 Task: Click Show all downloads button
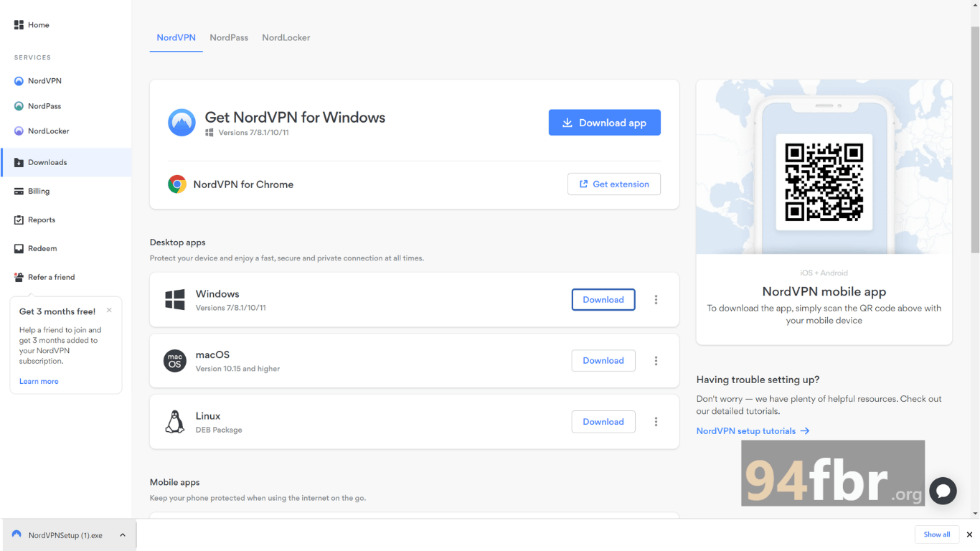tap(937, 534)
